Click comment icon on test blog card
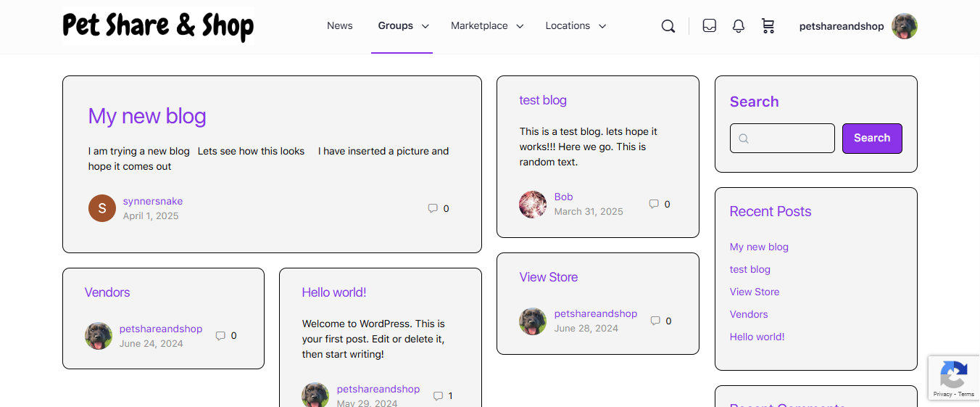Image resolution: width=980 pixels, height=407 pixels. point(654,204)
